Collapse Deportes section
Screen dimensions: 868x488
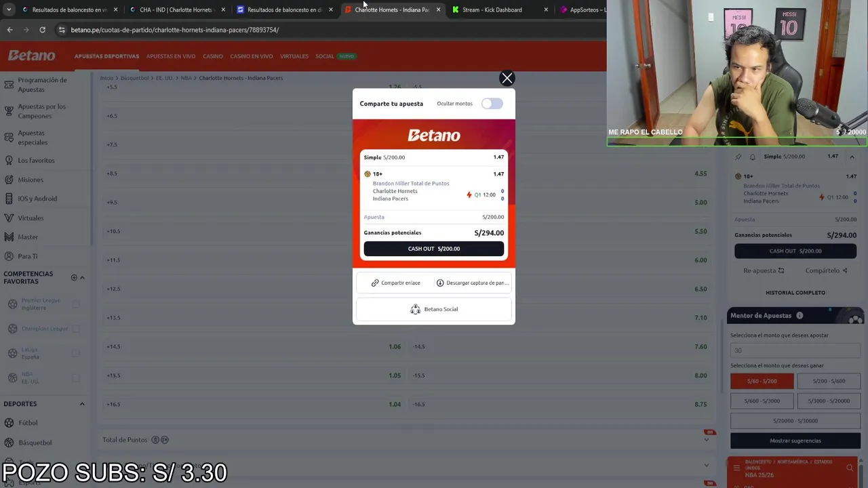tap(82, 404)
